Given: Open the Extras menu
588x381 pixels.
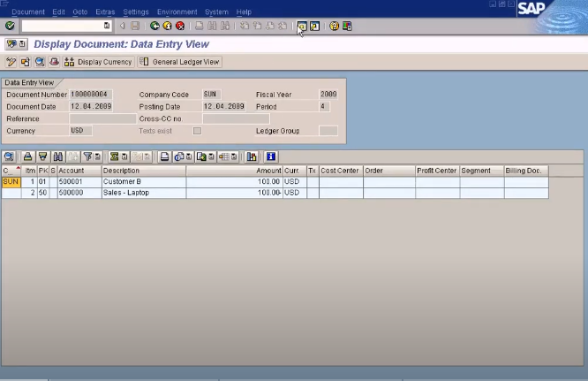Looking at the screenshot, I should [105, 12].
